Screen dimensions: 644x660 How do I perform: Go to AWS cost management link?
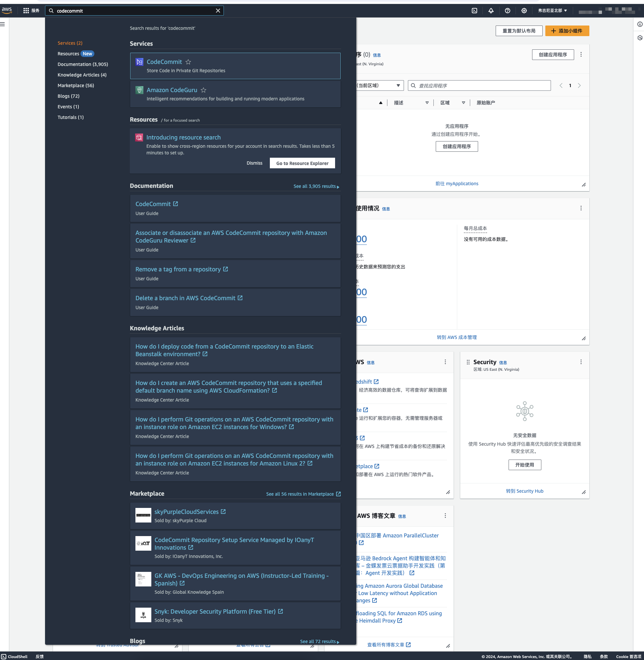456,337
